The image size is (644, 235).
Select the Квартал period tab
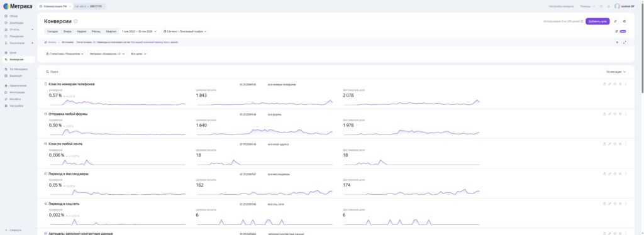click(111, 31)
